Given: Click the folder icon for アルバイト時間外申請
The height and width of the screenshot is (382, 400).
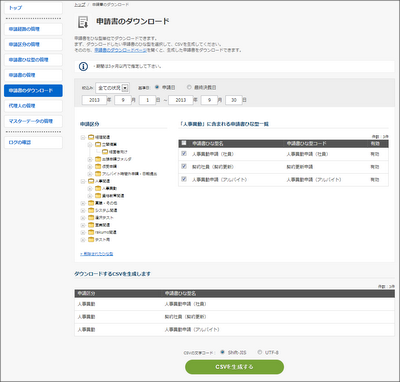Looking at the screenshot, I should pos(98,174).
